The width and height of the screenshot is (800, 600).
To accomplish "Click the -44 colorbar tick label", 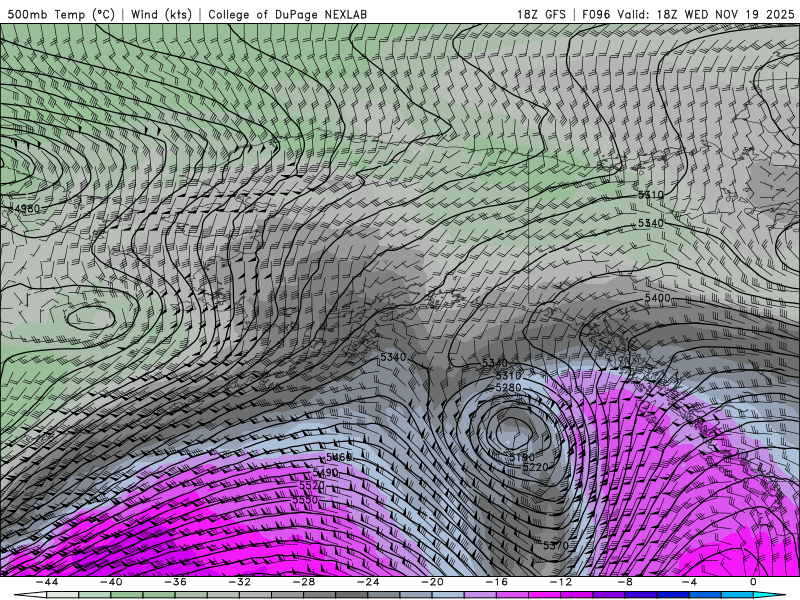I will coord(47,582).
